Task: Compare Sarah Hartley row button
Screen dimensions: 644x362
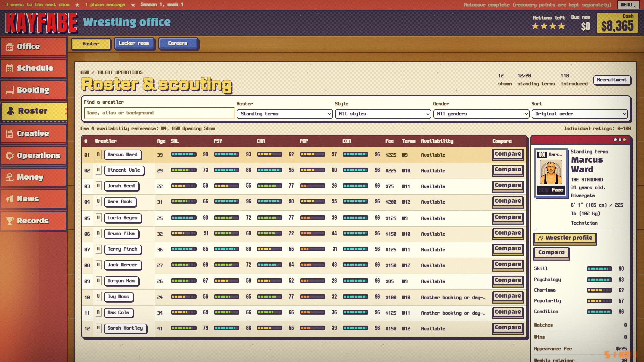Action: (507, 328)
